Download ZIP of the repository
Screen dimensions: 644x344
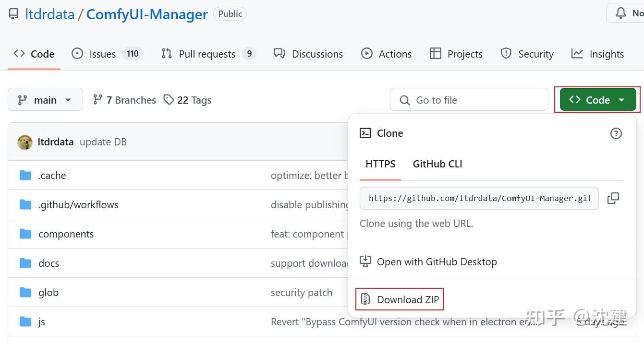(408, 299)
